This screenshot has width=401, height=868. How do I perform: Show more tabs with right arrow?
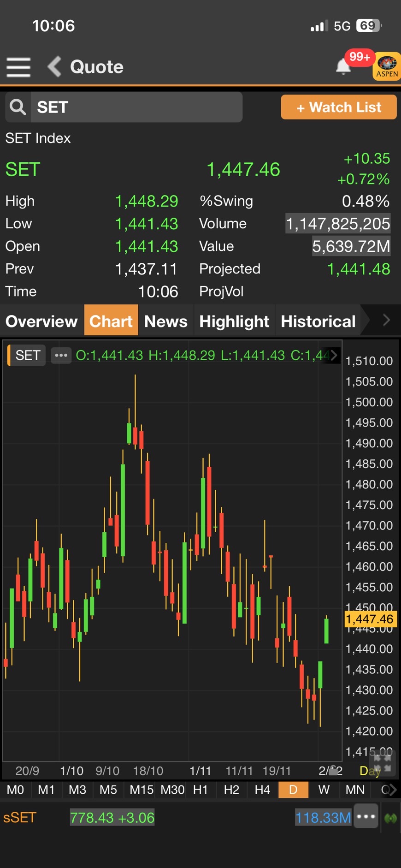pyautogui.click(x=386, y=320)
